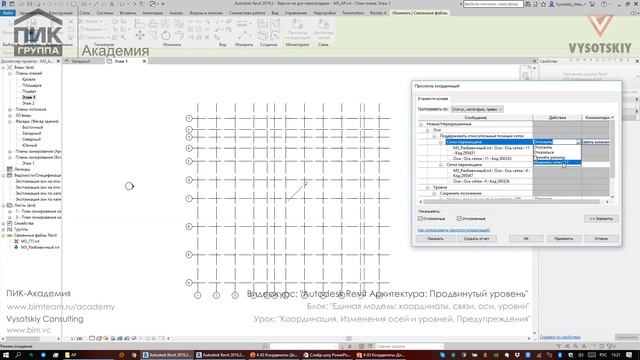Click the Move tool icon in Modify panel

(x=140, y=35)
